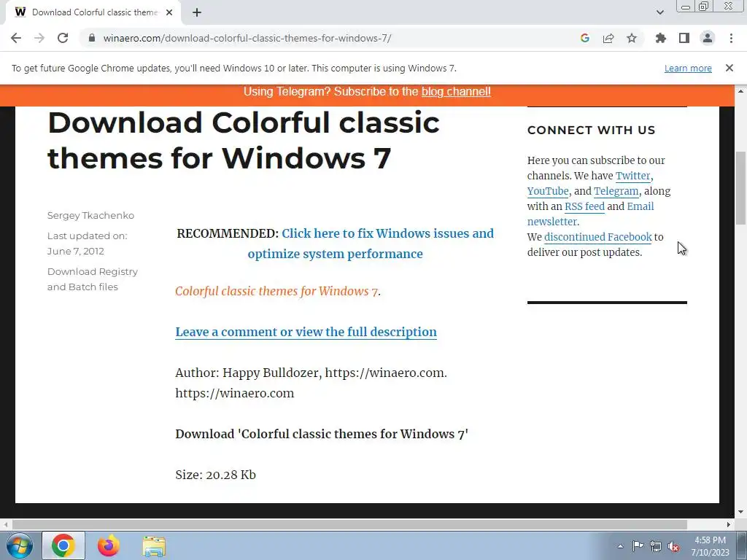The width and height of the screenshot is (747, 560).
Task: Open Download Registry and Batch files category
Action: coord(93,279)
